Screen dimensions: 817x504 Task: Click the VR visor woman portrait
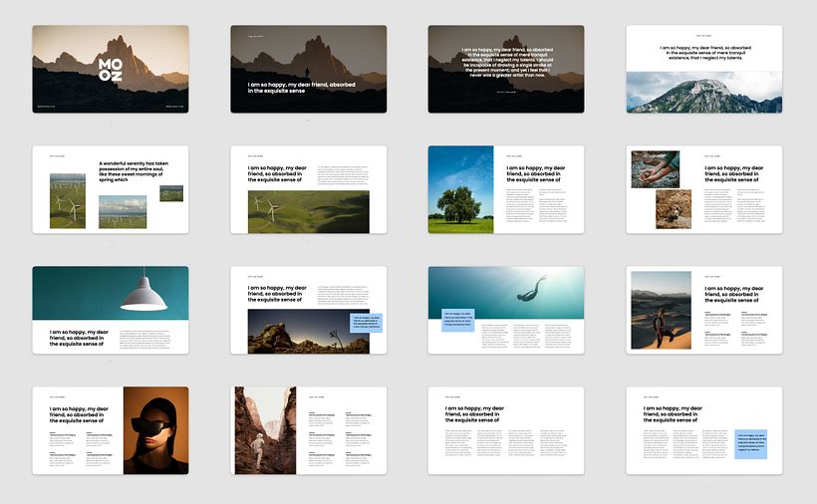(155, 430)
